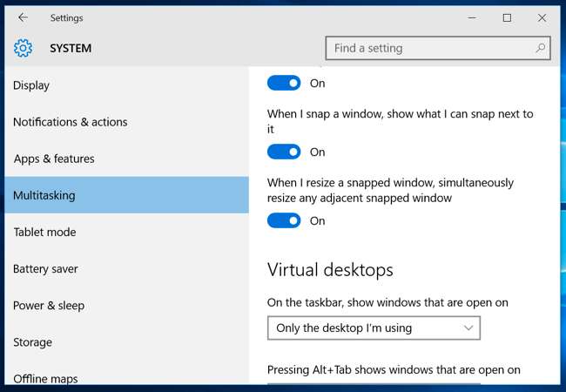Screen dimensions: 566x392
Task: Go to Apps & features
Action: point(54,159)
